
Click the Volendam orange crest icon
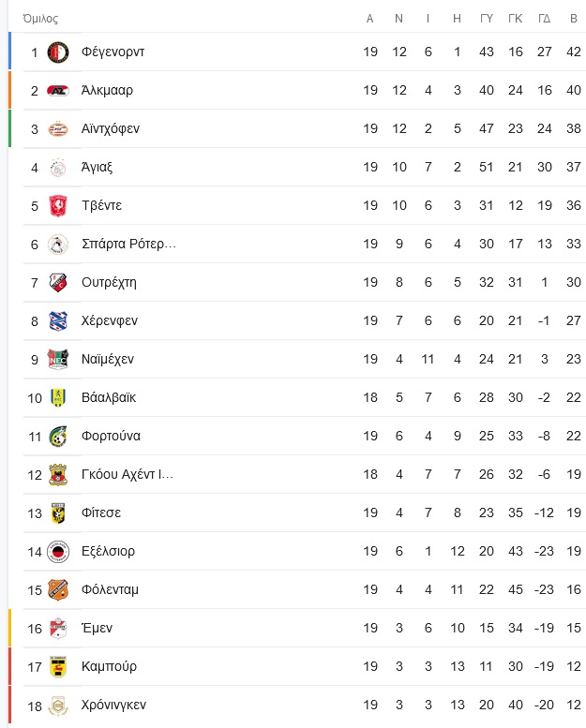[58, 589]
